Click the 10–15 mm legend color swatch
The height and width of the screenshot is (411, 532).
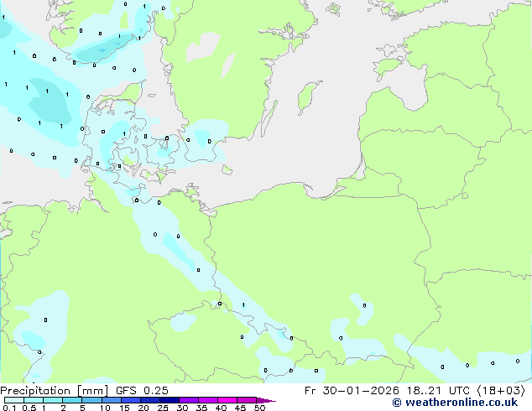pyautogui.click(x=112, y=400)
